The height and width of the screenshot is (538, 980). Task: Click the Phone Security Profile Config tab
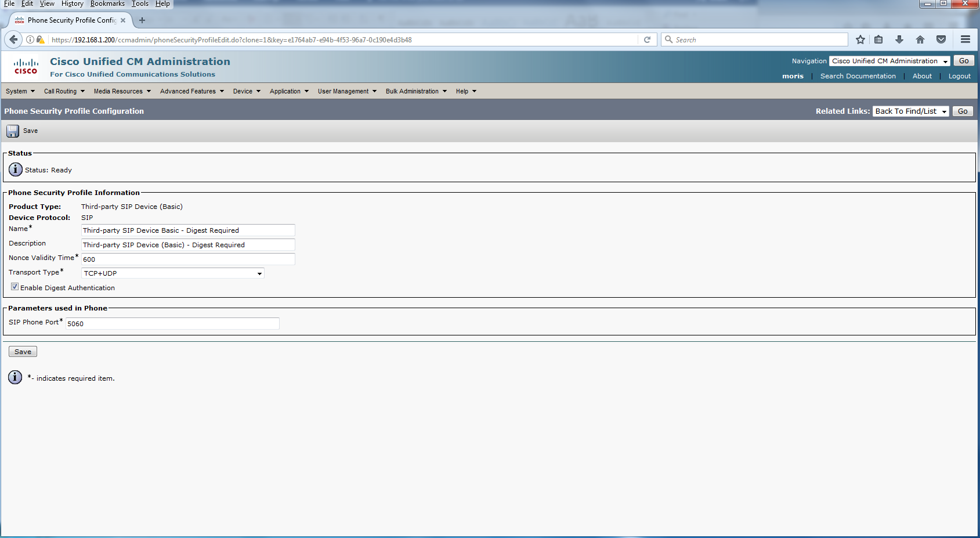(71, 20)
